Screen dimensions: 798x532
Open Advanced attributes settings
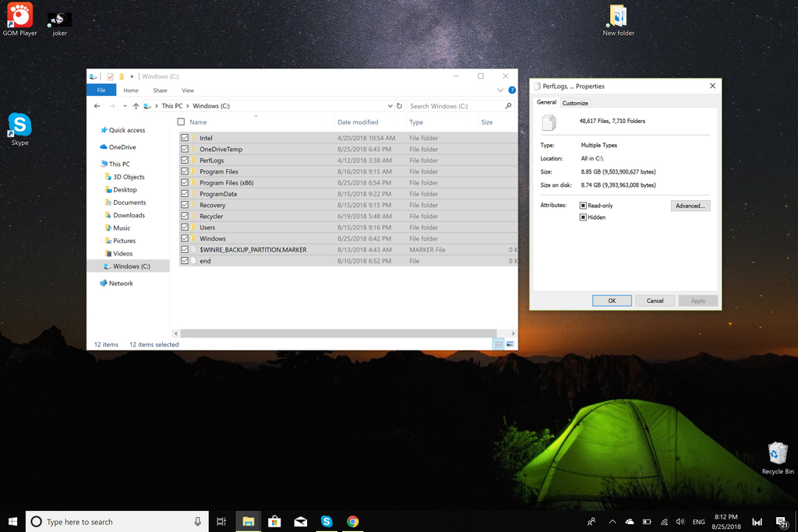(x=690, y=206)
